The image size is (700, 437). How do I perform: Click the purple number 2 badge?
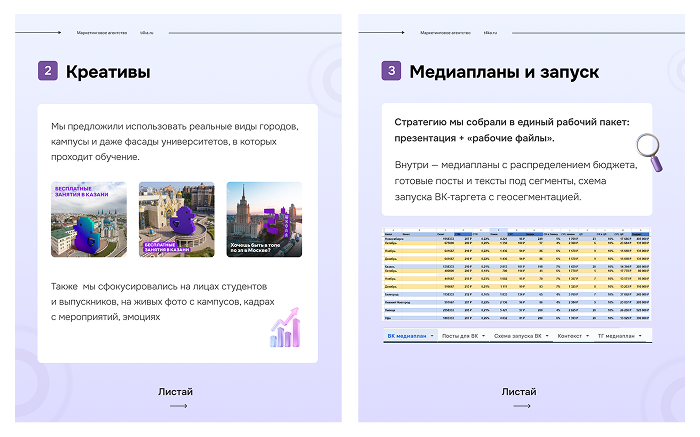(x=48, y=71)
